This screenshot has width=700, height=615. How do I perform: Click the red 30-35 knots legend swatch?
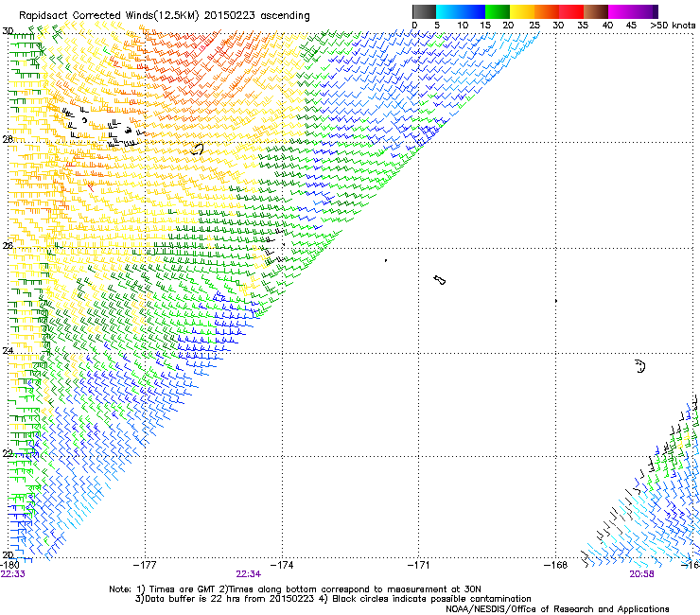point(571,11)
